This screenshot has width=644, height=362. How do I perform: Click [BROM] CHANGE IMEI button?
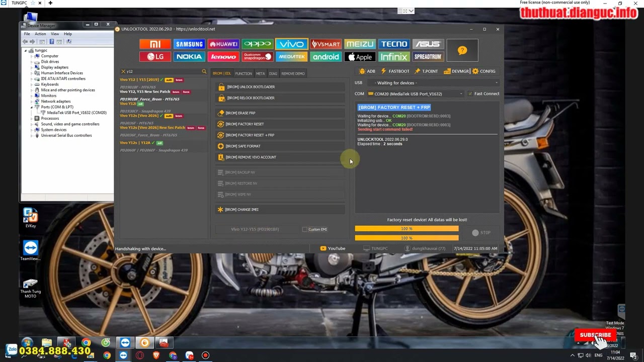[280, 210]
